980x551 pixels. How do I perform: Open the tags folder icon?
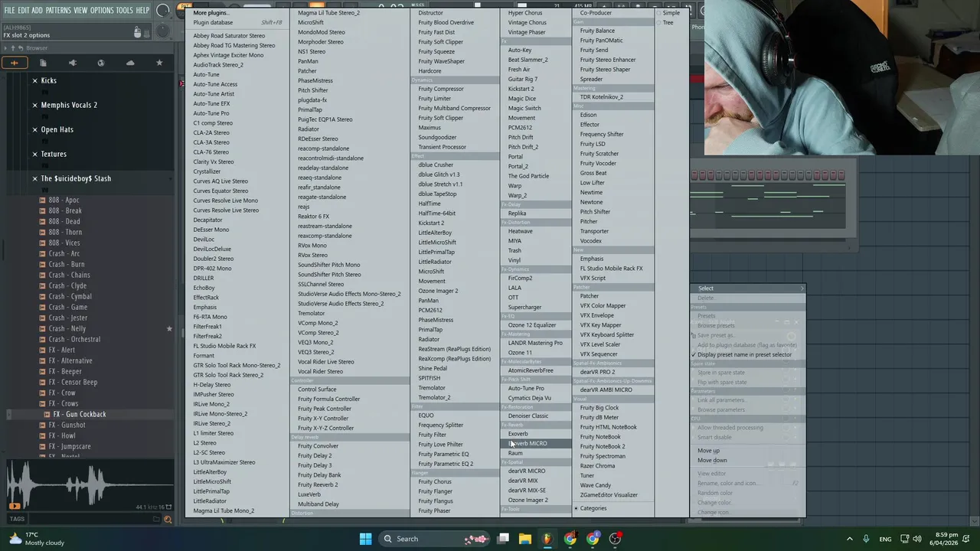click(156, 519)
